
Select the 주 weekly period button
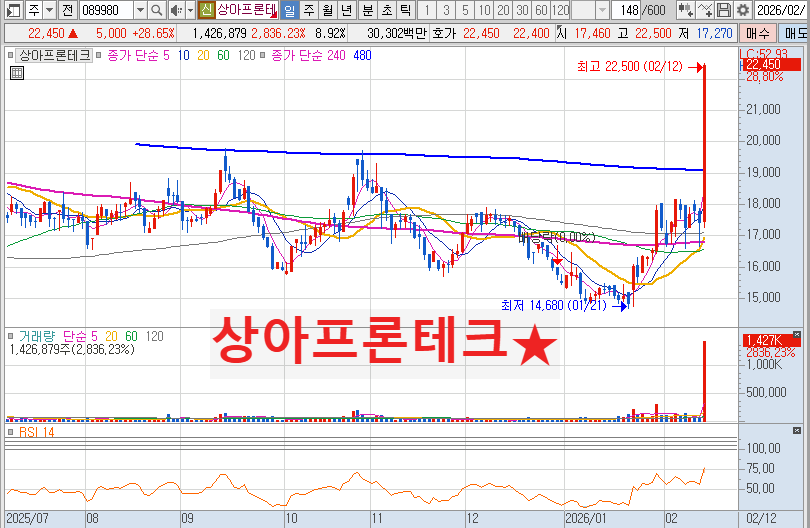click(x=309, y=10)
